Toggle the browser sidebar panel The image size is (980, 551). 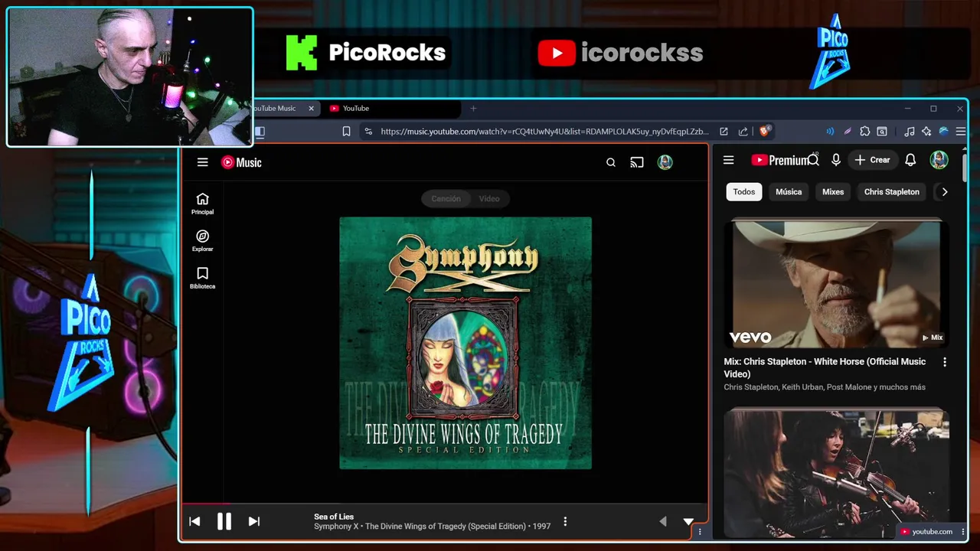click(x=260, y=132)
